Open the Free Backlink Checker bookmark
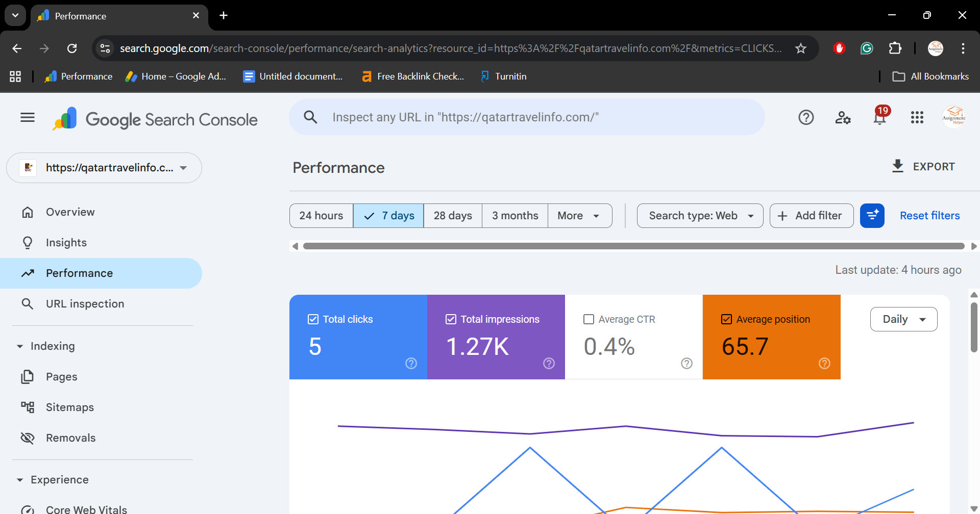Viewport: 980px width, 514px height. pos(412,76)
